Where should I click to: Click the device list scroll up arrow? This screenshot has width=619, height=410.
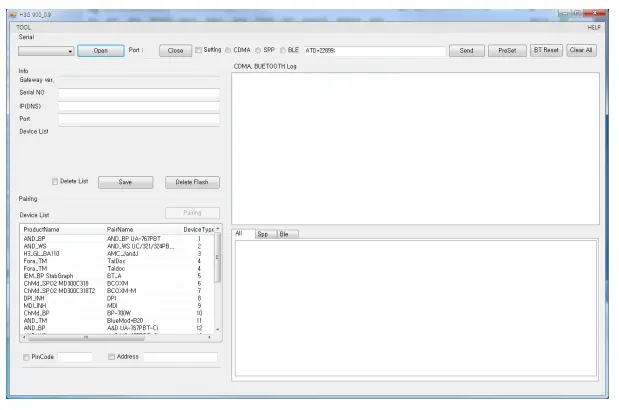(x=218, y=229)
